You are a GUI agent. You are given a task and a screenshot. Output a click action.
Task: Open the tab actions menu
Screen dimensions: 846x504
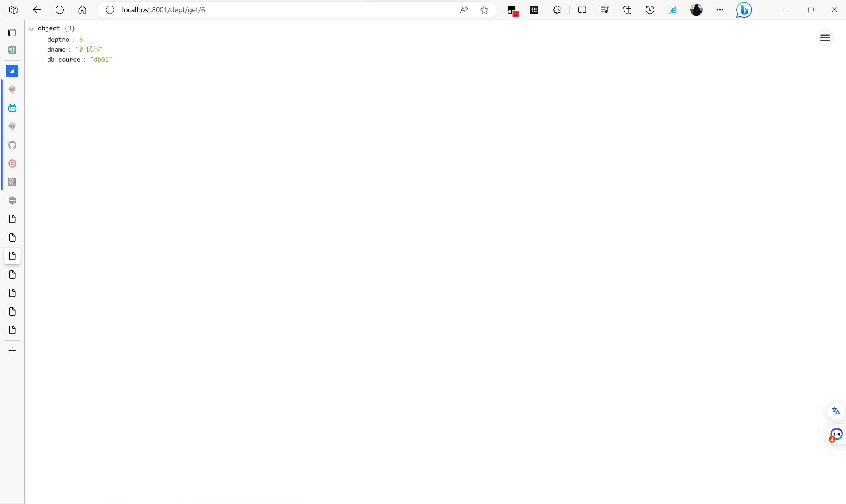pos(12,33)
